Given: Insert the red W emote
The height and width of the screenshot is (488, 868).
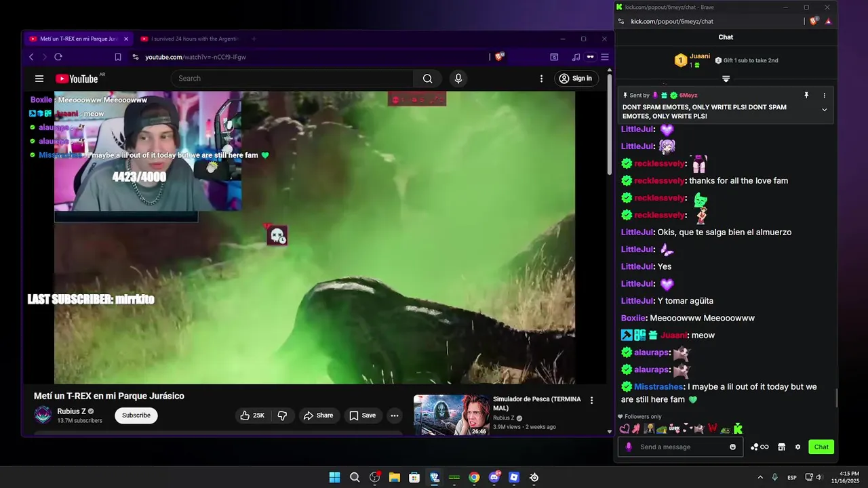Looking at the screenshot, I should [x=713, y=429].
